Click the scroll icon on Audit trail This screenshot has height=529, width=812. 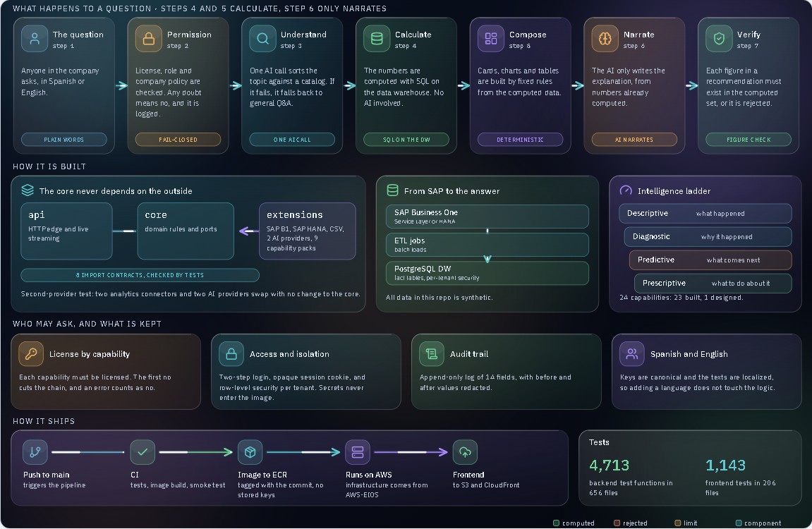pos(431,354)
